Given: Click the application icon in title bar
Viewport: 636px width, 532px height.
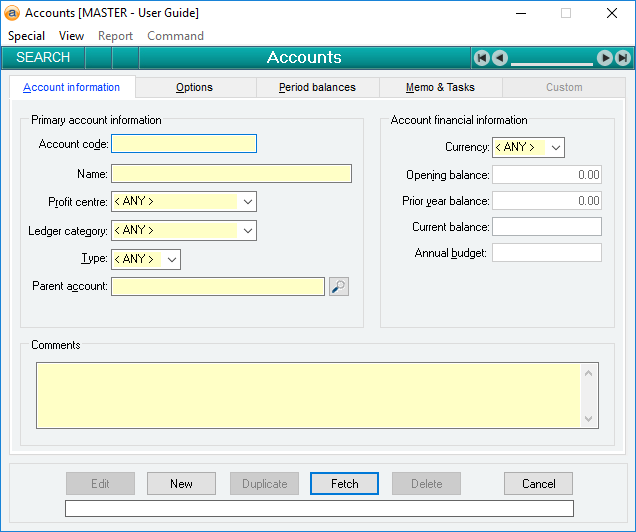Looking at the screenshot, I should pos(13,13).
